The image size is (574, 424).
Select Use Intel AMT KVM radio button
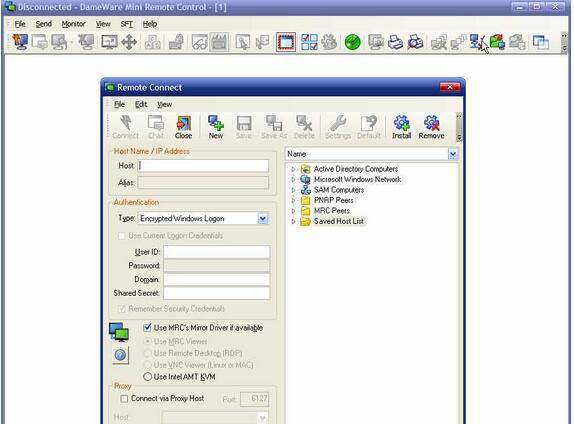click(x=148, y=376)
